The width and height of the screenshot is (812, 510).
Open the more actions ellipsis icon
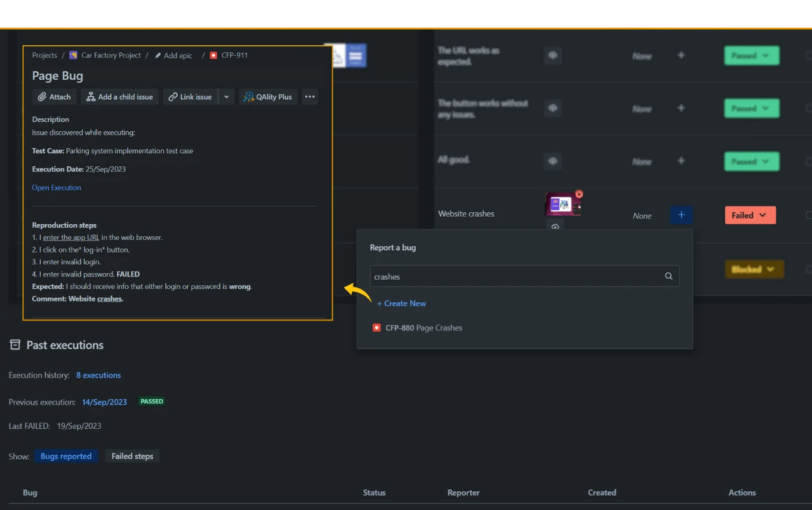(309, 96)
